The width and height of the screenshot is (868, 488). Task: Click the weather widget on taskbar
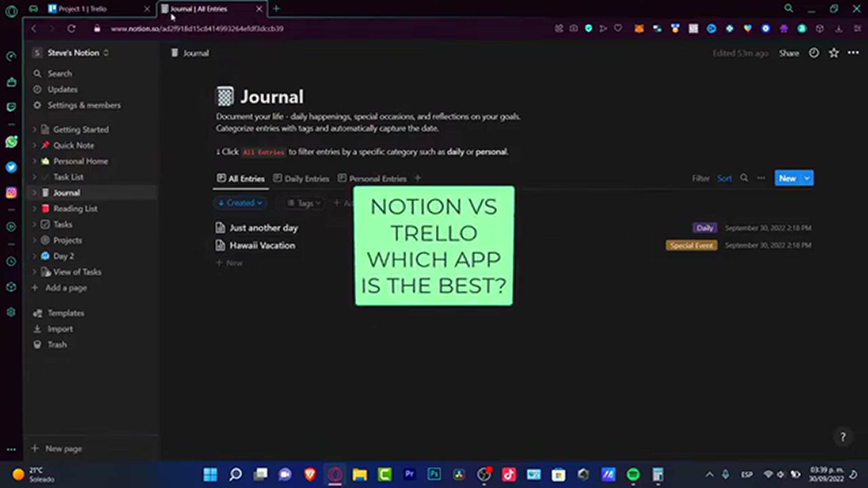click(33, 474)
